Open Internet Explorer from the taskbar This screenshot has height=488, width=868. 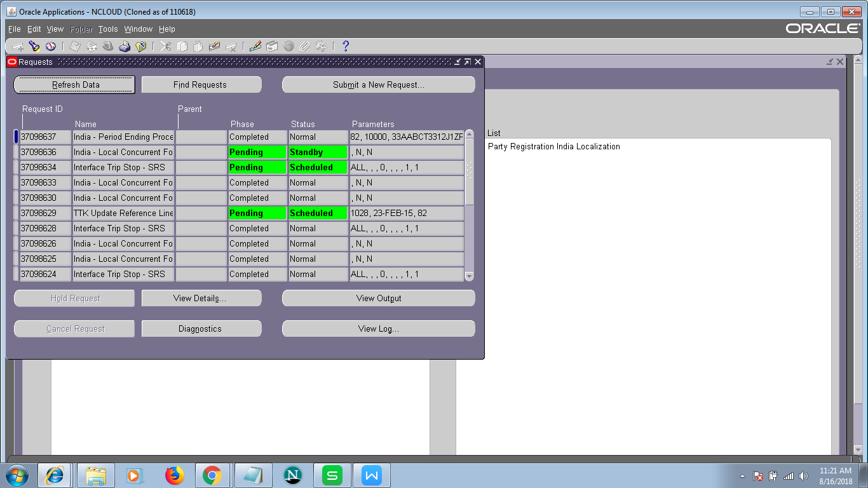tap(54, 475)
